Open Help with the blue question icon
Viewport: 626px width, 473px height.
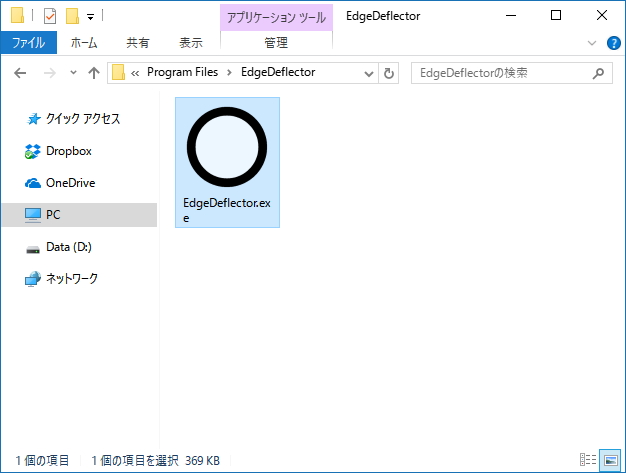click(x=614, y=43)
